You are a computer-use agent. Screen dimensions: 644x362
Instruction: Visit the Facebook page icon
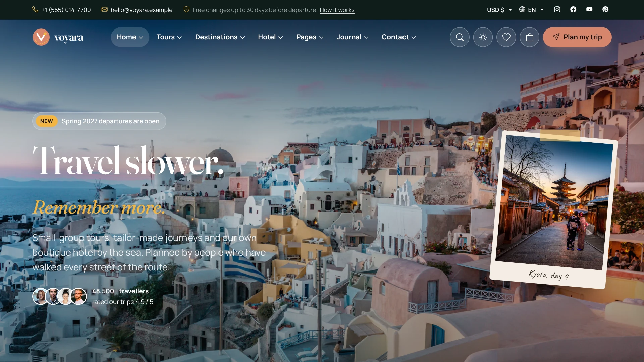573,10
